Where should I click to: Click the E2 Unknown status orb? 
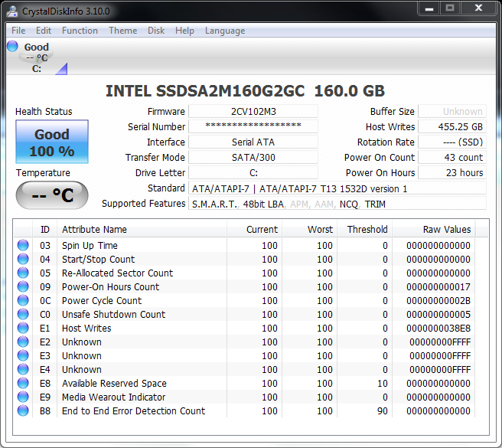point(23,342)
